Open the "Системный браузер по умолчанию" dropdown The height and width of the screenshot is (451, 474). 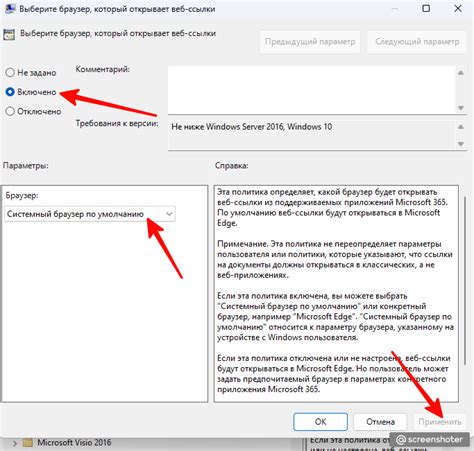click(x=90, y=214)
